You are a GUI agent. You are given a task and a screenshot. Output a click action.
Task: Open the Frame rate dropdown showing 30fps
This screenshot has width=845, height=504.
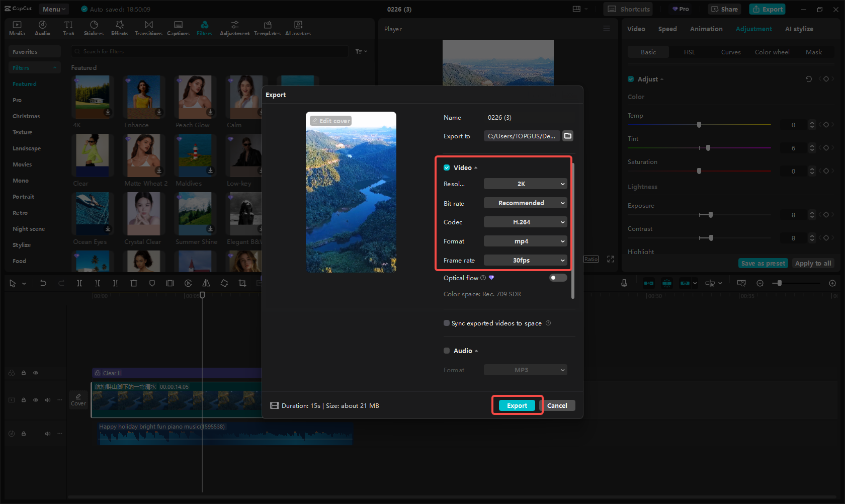(525, 260)
